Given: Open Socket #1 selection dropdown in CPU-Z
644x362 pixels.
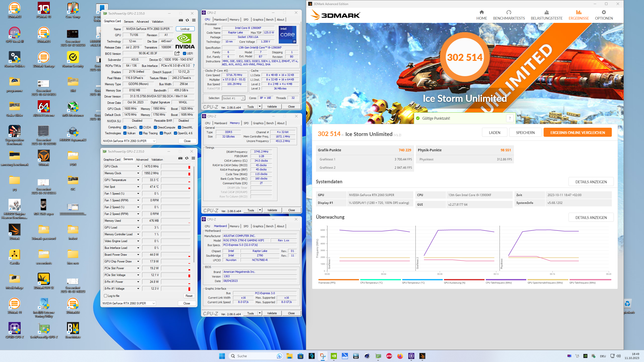Looking at the screenshot, I should click(233, 98).
